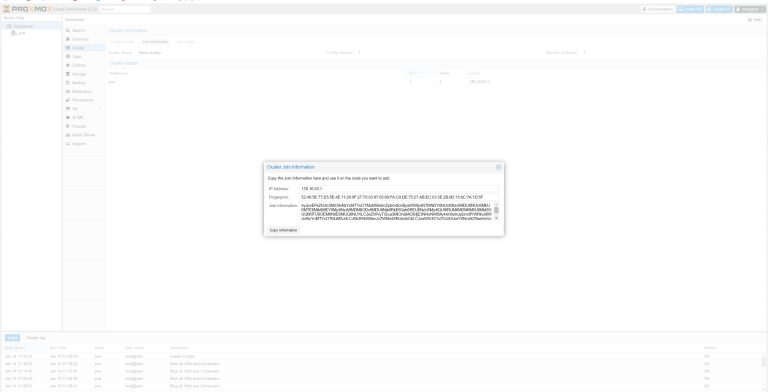Click the Cluster Name value text
The height and width of the screenshot is (392, 768).
(150, 52)
